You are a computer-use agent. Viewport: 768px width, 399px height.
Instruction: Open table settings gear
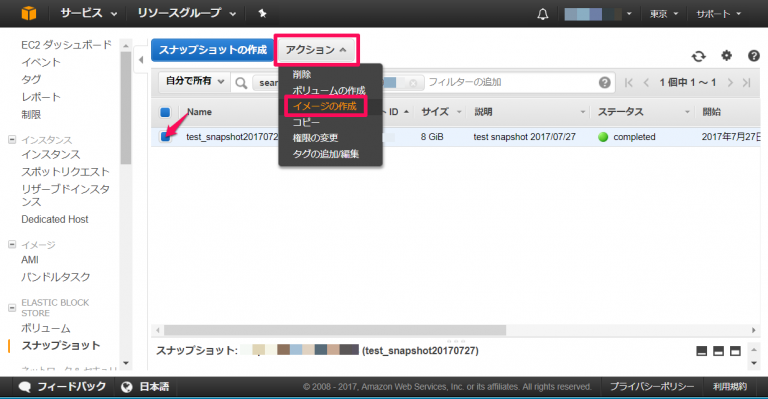726,56
